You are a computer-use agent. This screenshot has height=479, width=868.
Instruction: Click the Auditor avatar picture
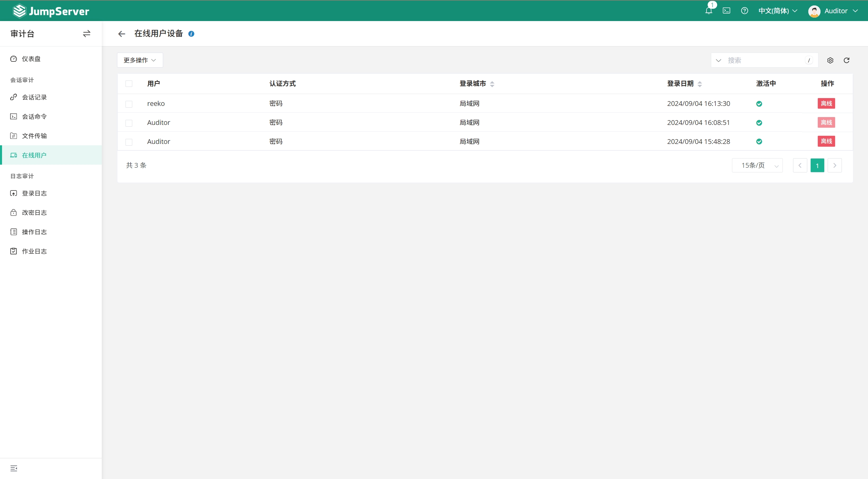click(x=814, y=11)
